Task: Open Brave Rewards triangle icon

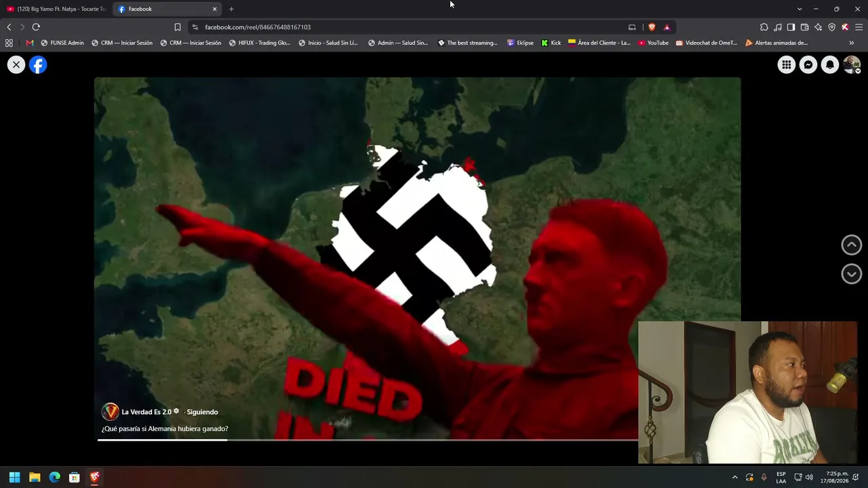Action: pos(667,27)
